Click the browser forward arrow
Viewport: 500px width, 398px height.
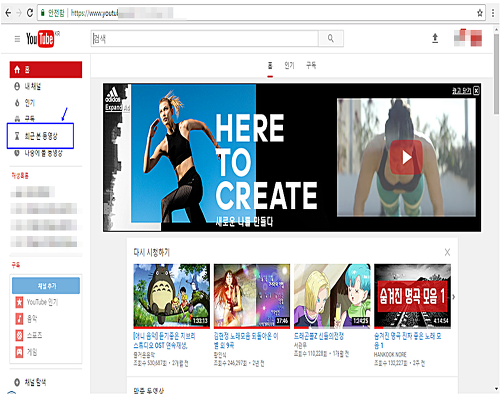click(x=19, y=13)
